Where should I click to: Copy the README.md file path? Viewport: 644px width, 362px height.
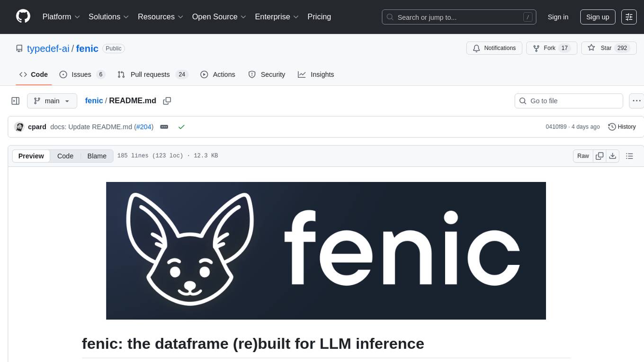coord(167,101)
